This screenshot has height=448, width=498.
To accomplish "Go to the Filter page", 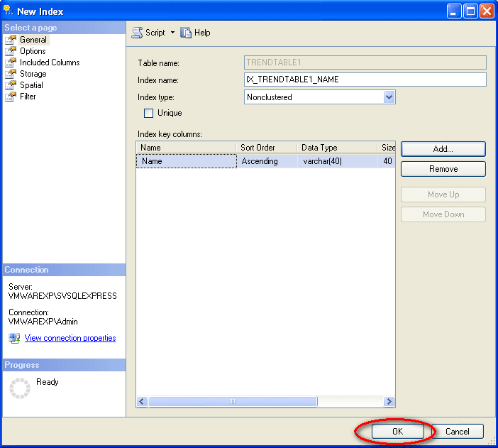I will [x=28, y=97].
